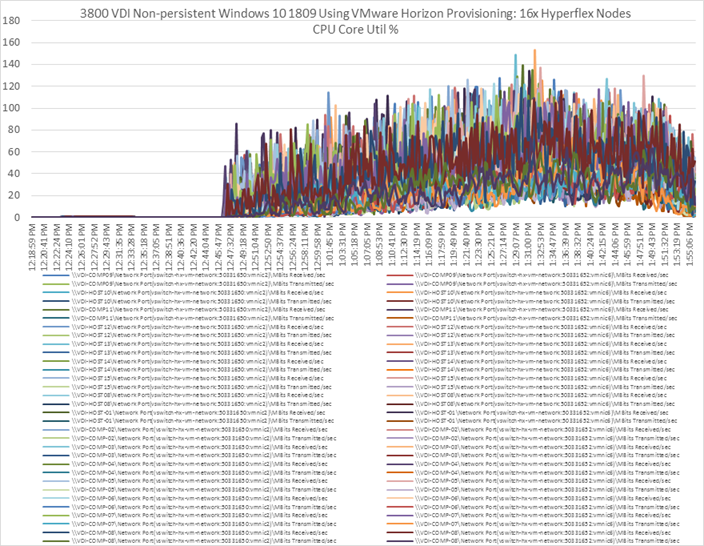Viewport: 704px width, 546px height.
Task: Click the y-axis label 140
Action: (11, 64)
